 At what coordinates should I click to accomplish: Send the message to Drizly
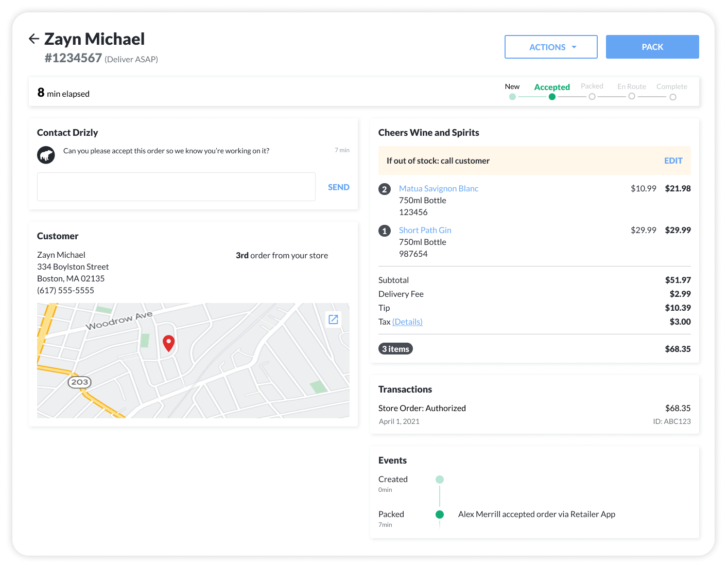[339, 187]
